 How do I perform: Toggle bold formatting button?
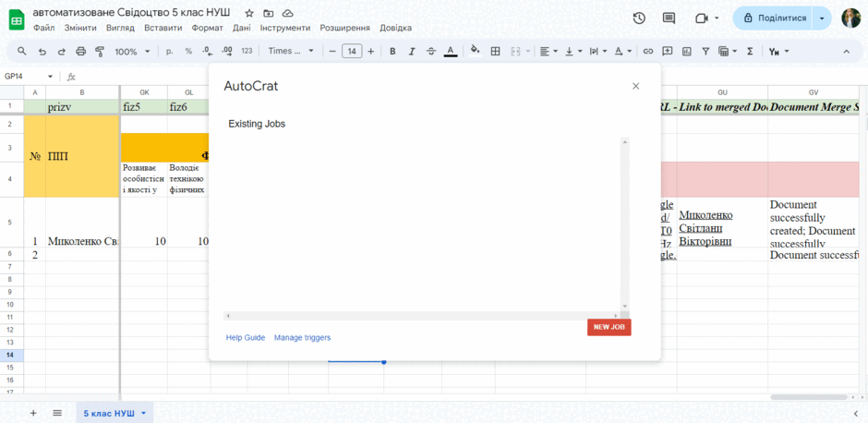coord(392,52)
